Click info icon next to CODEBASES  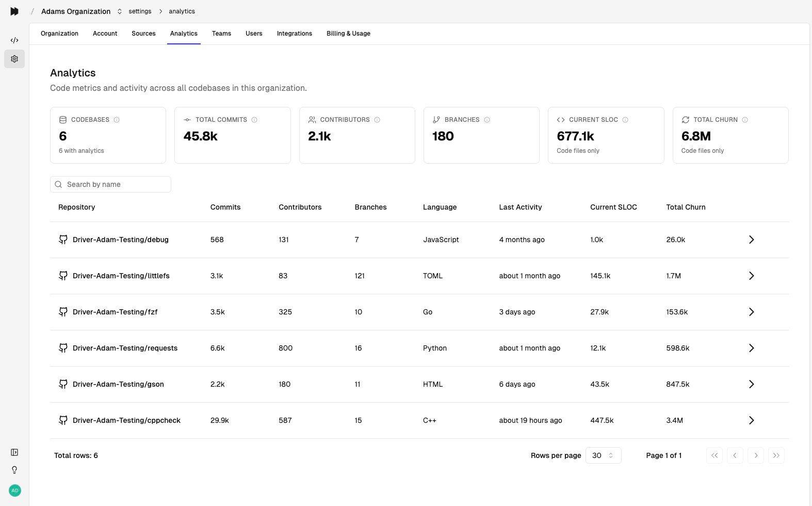(x=117, y=120)
